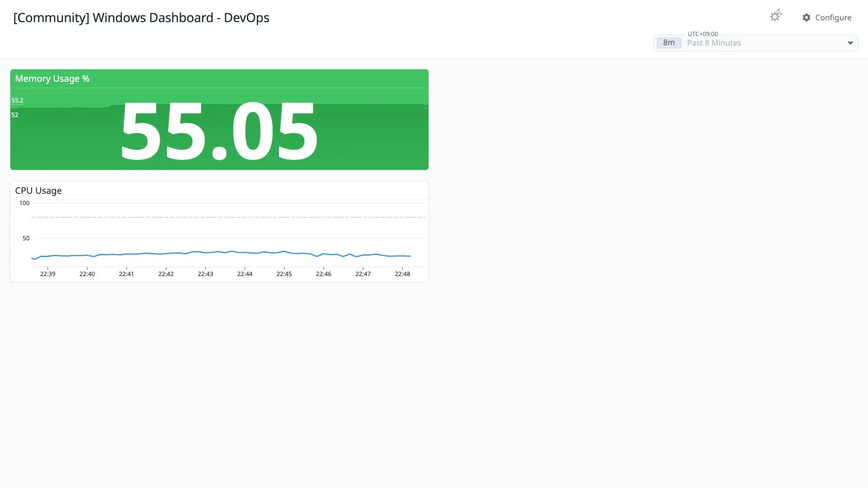This screenshot has width=868, height=488.
Task: Click the 52 label in Memory widget
Action: tap(15, 115)
